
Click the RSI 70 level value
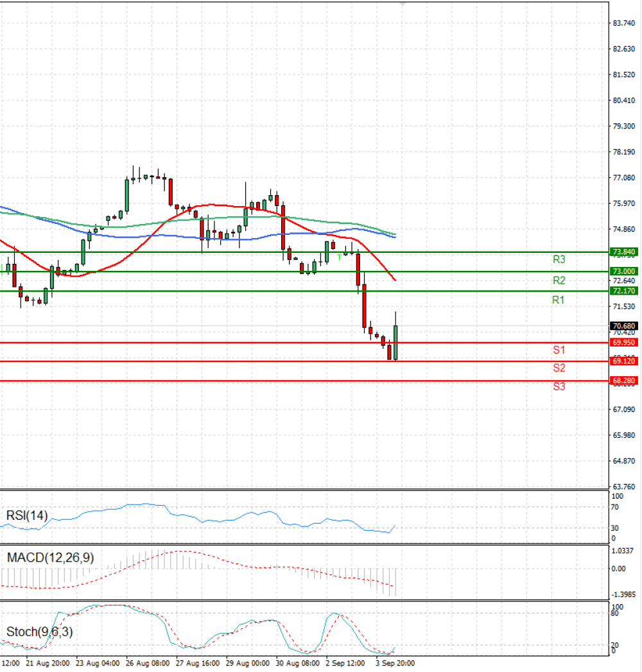coord(614,508)
